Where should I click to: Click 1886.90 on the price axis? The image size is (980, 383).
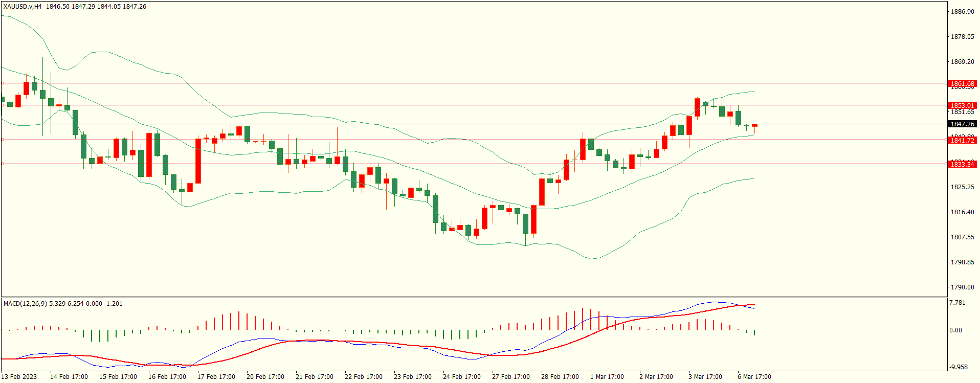[962, 12]
